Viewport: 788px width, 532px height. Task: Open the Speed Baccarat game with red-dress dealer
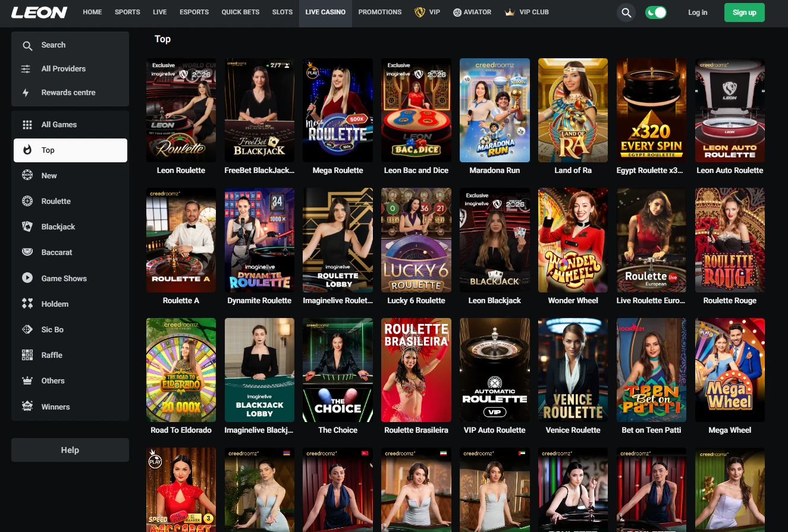point(181,490)
